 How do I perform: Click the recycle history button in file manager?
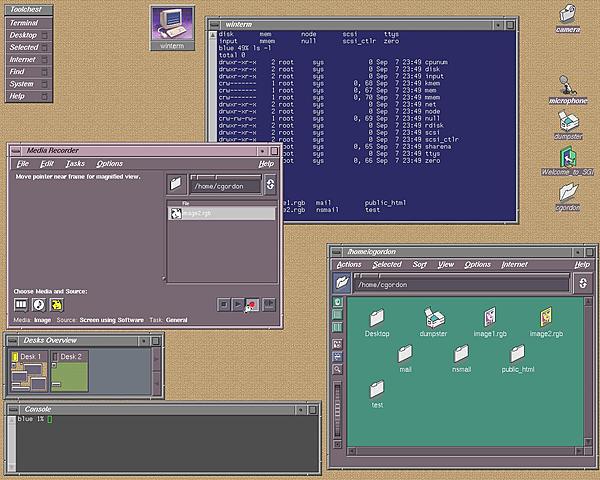click(x=583, y=283)
